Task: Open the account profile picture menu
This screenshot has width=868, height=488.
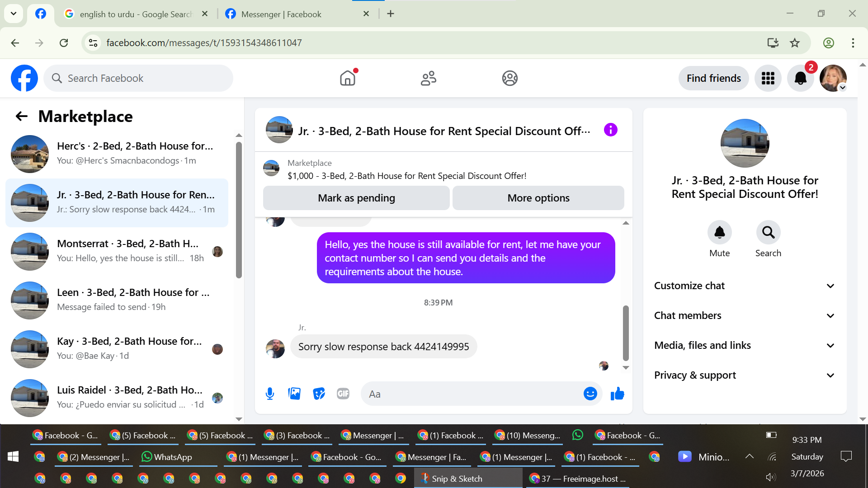Action: click(833, 78)
